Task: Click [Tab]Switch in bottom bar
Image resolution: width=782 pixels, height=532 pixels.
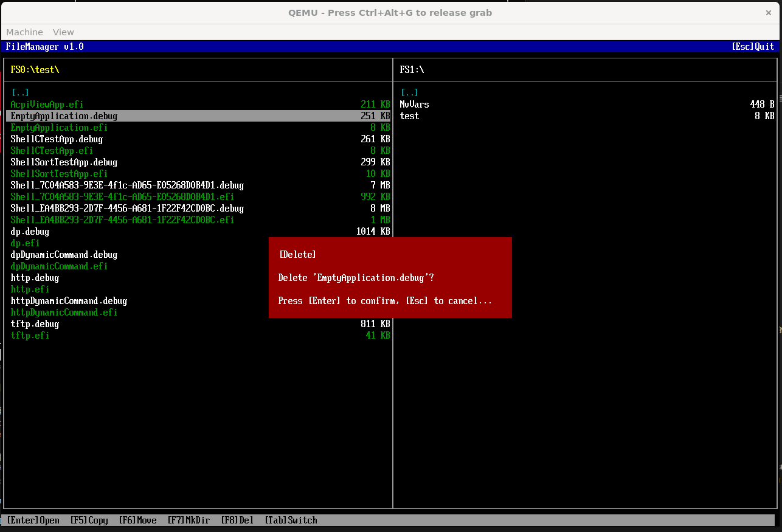Action: click(x=291, y=520)
